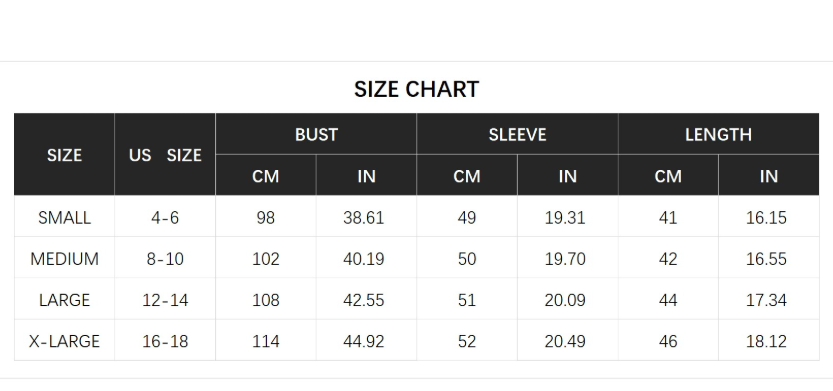833x391 pixels.
Task: Select the MEDIUM size row label
Action: click(64, 259)
